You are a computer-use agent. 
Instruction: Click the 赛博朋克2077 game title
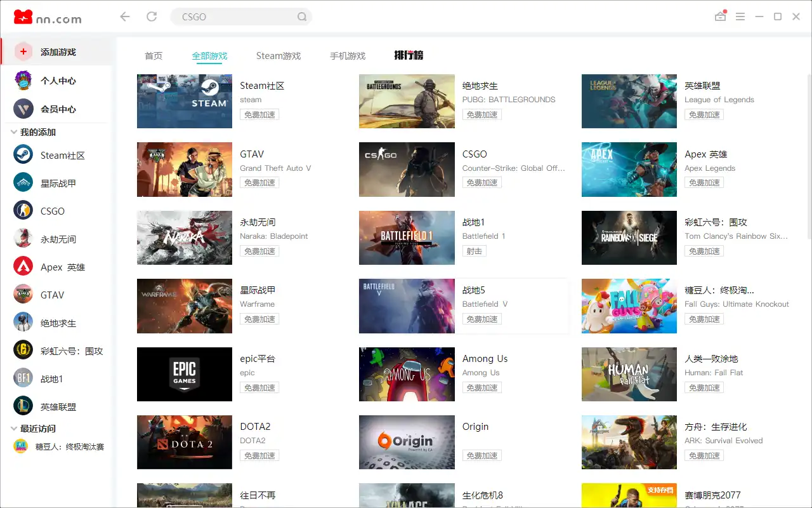pyautogui.click(x=712, y=495)
